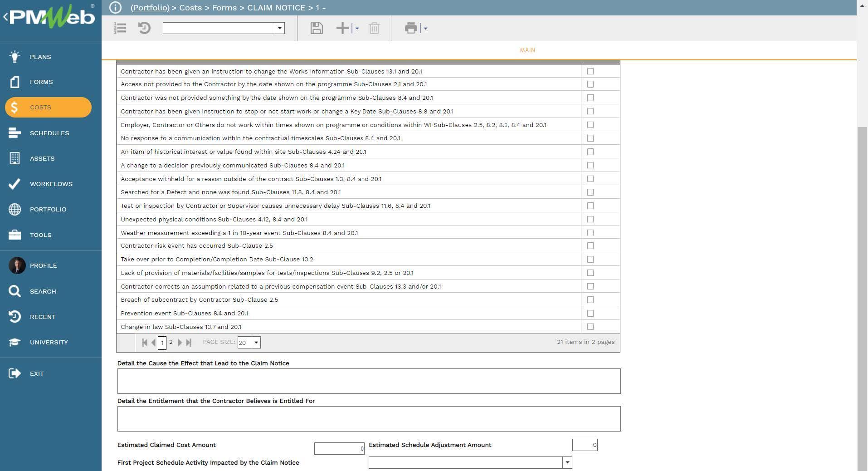This screenshot has height=471, width=868.
Task: Click the Add new record plus icon
Action: coord(342,28)
